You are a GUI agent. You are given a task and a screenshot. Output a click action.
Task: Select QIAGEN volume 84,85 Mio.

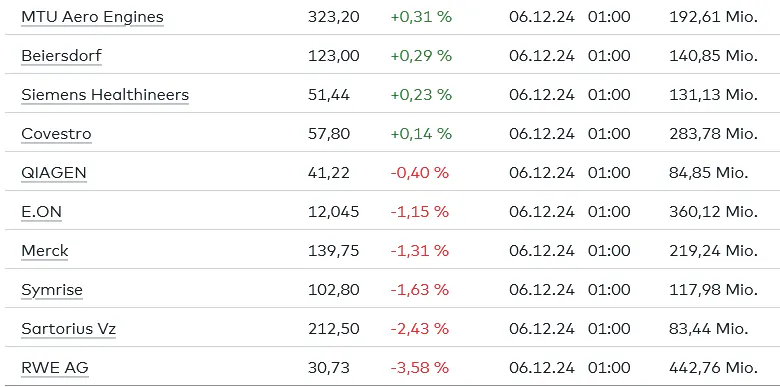[x=709, y=173]
